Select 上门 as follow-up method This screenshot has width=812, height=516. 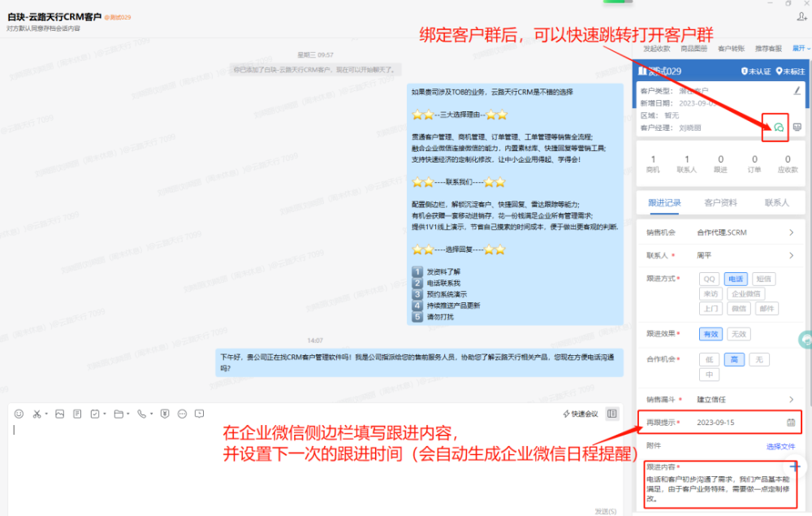[710, 309]
